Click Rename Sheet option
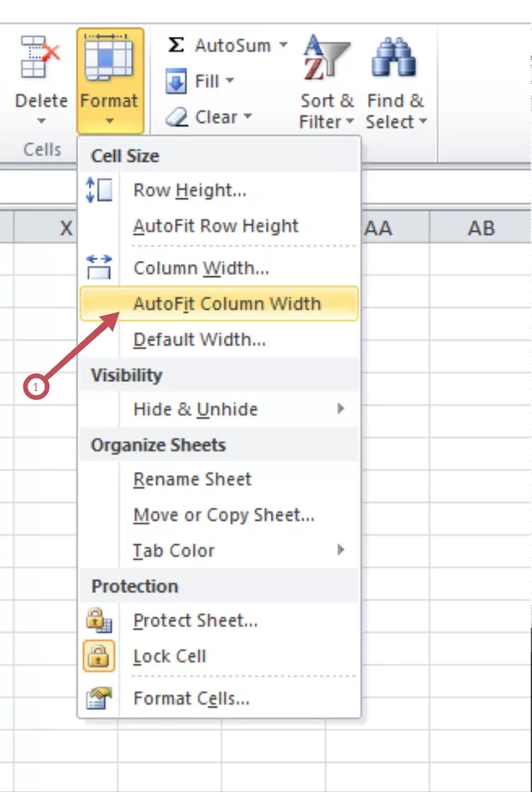Screen dimensions: 532x792 [192, 480]
